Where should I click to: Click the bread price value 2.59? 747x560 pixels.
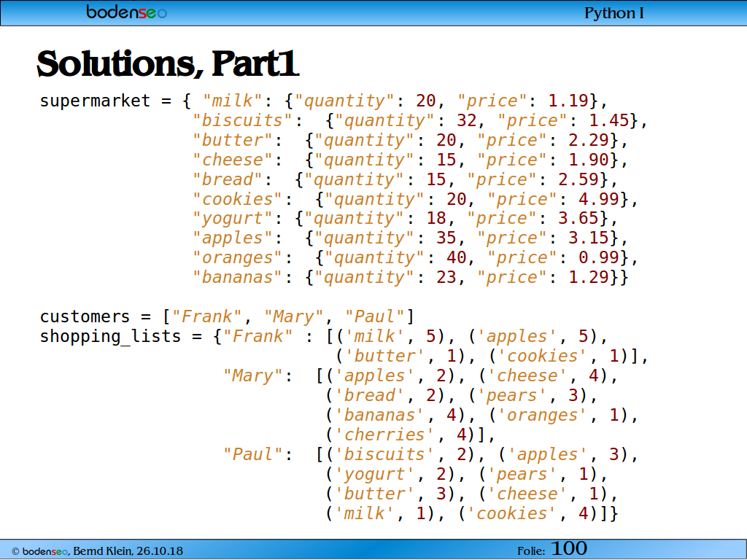point(578,179)
